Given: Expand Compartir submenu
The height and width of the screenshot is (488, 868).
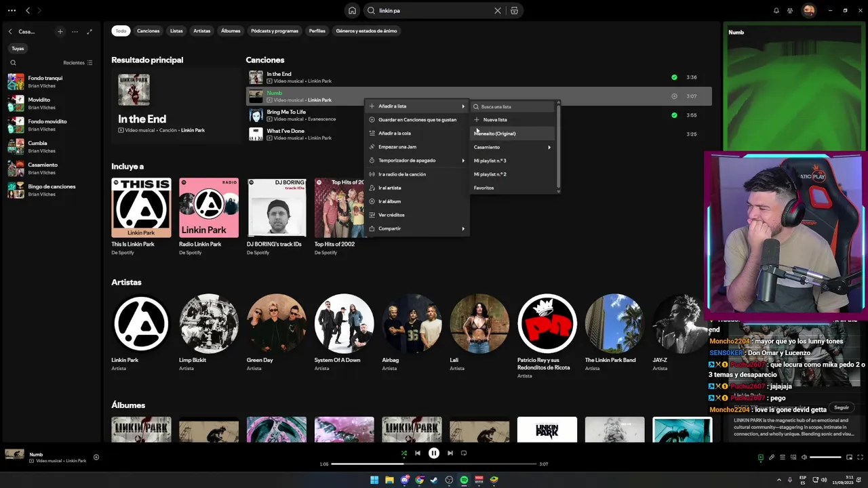Looking at the screenshot, I should 417,228.
